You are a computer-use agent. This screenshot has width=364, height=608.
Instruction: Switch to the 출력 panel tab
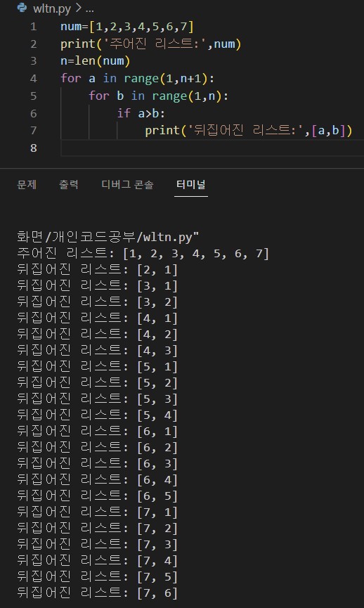pos(69,185)
